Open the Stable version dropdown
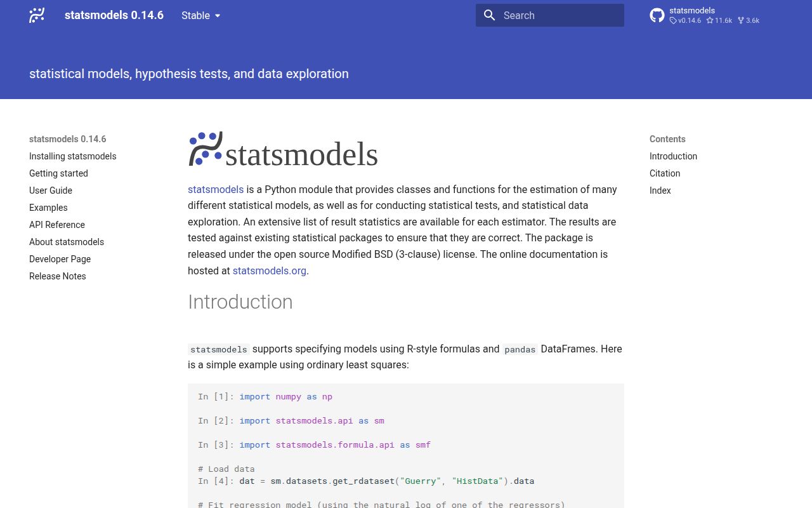This screenshot has width=812, height=508. pyautogui.click(x=201, y=15)
